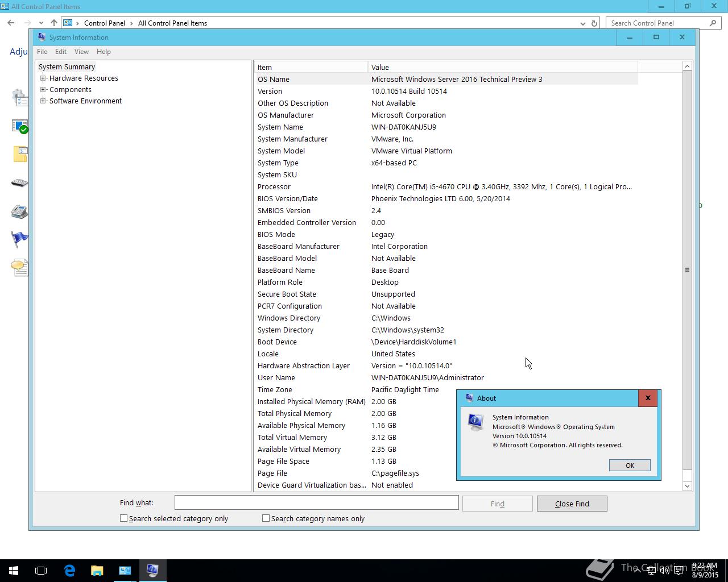Click the Find button
Screen dimensions: 728x582
(497, 504)
